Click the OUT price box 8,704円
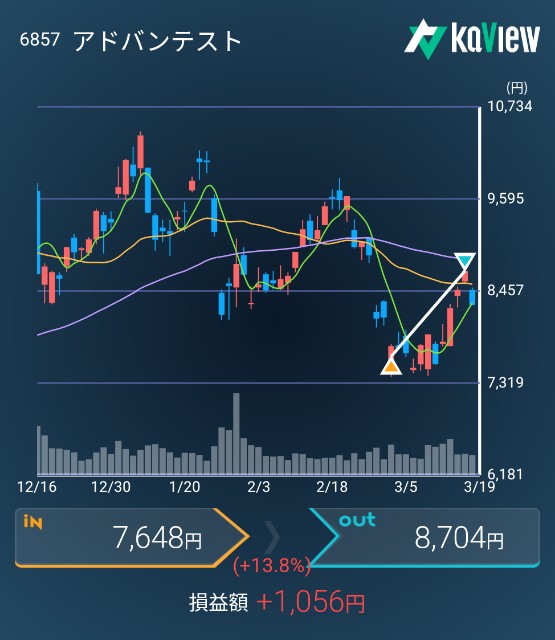The width and height of the screenshot is (555, 640). (424, 538)
